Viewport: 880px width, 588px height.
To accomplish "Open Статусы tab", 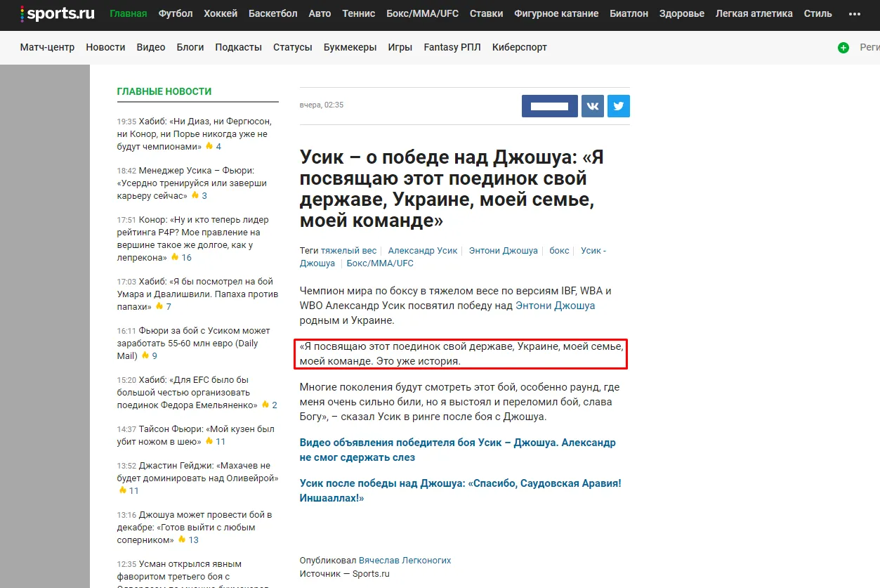I will coord(292,47).
